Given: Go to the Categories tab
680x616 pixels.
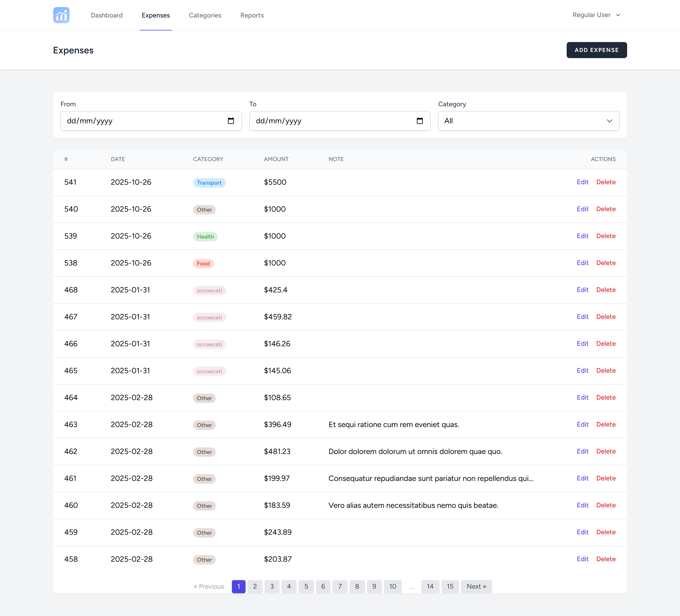Looking at the screenshot, I should pos(205,15).
